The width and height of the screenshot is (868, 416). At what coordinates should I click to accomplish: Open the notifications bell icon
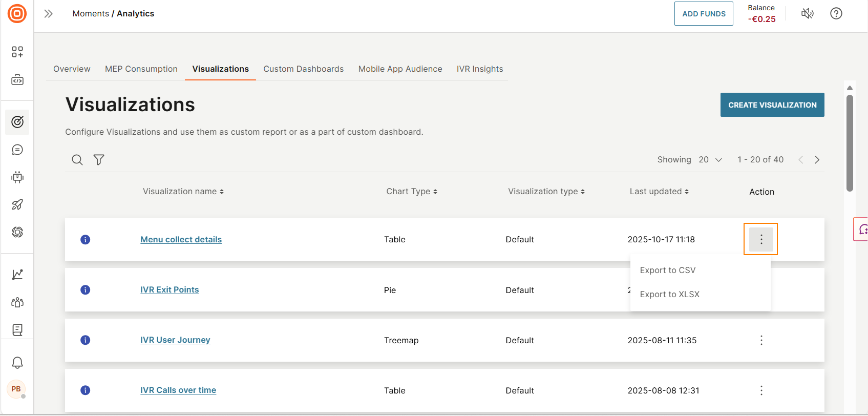[17, 363]
